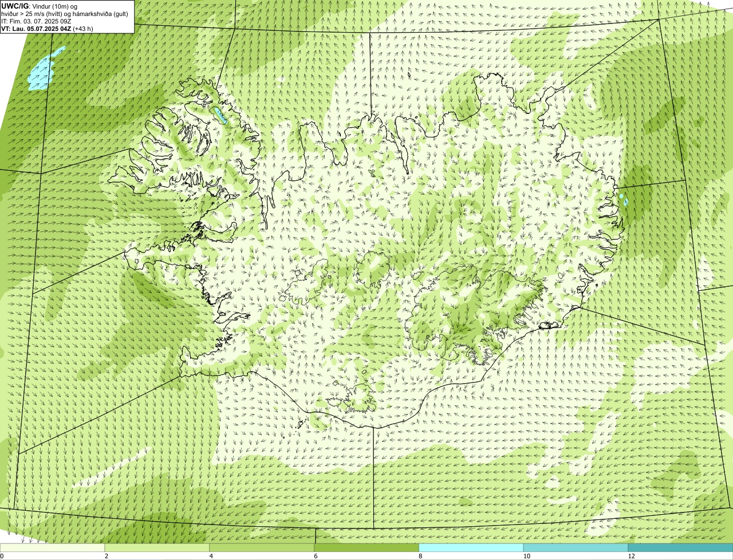Click the scale label '4'
Image resolution: width=733 pixels, height=560 pixels.
211,556
